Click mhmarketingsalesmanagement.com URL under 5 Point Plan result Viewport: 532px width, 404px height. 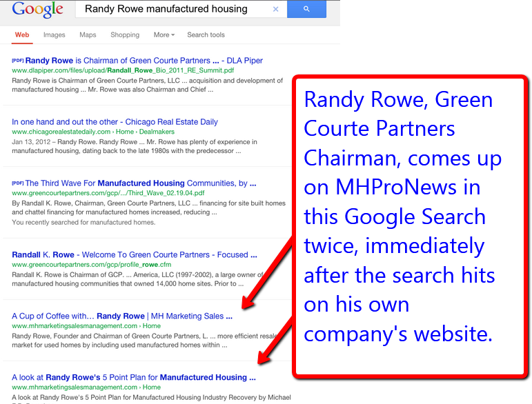click(x=86, y=387)
